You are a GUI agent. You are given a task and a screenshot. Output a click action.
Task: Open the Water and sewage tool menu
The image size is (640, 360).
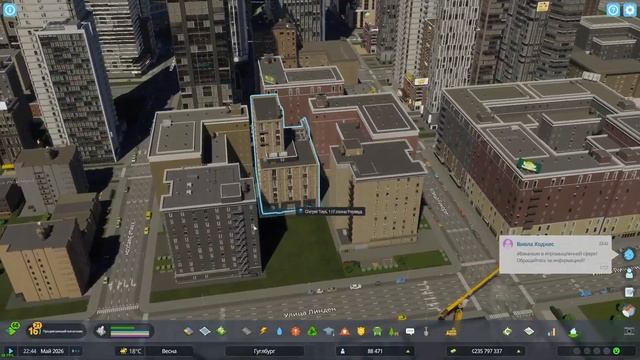click(279, 331)
